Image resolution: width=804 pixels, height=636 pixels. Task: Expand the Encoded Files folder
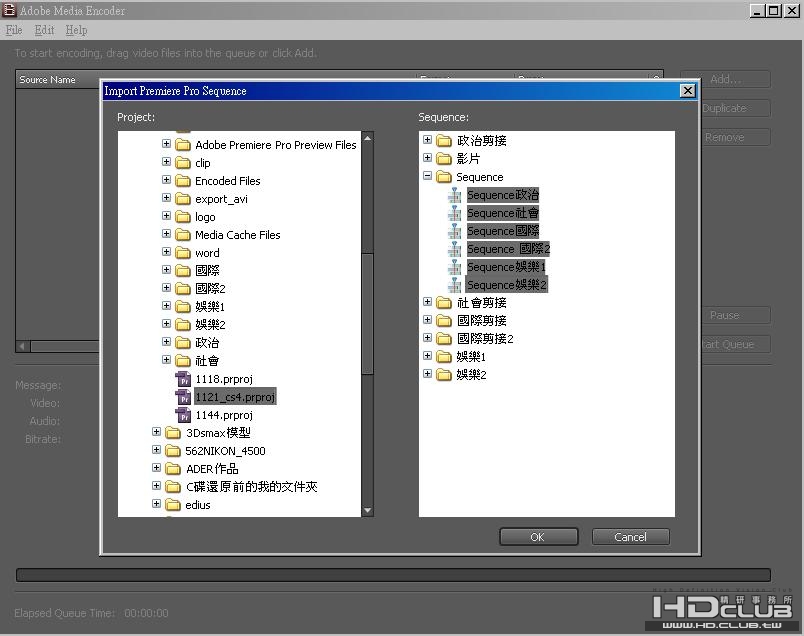[x=166, y=180]
